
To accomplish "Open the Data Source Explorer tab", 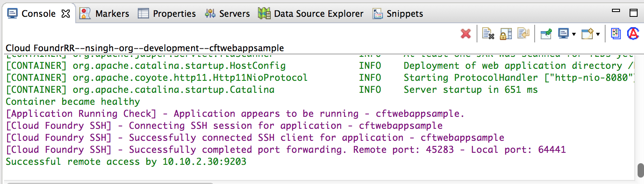I will coord(311,14).
